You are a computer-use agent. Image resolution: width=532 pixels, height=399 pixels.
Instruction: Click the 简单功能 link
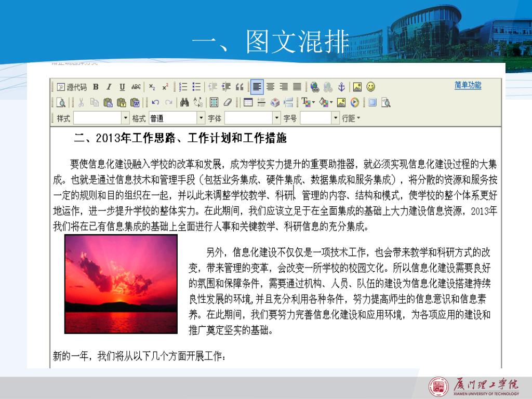(468, 85)
